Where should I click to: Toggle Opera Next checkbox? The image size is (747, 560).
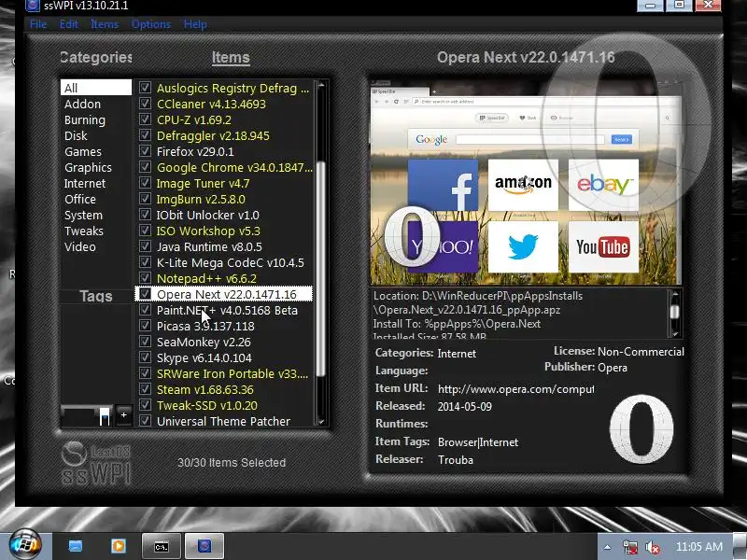tap(145, 294)
